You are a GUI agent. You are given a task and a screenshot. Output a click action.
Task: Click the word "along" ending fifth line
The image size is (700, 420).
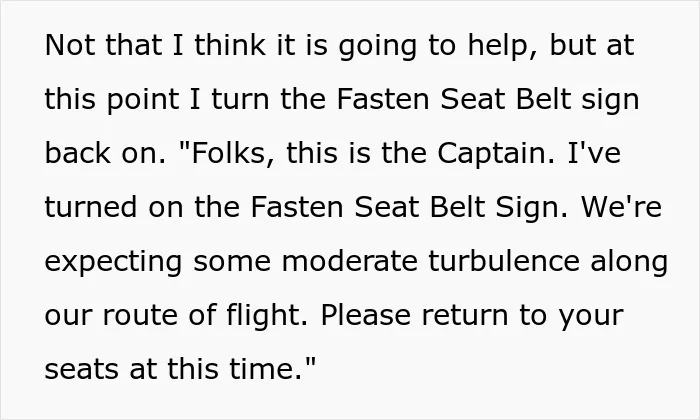[x=629, y=261]
